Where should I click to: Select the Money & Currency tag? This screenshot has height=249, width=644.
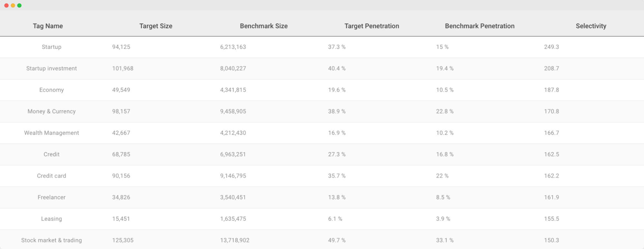click(x=52, y=111)
